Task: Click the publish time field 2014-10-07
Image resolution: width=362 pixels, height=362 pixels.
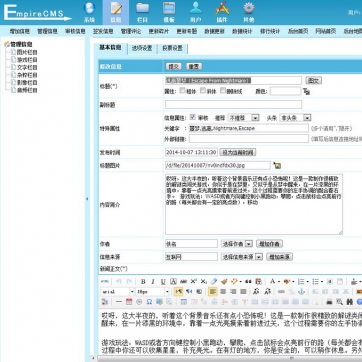Action: (x=191, y=152)
